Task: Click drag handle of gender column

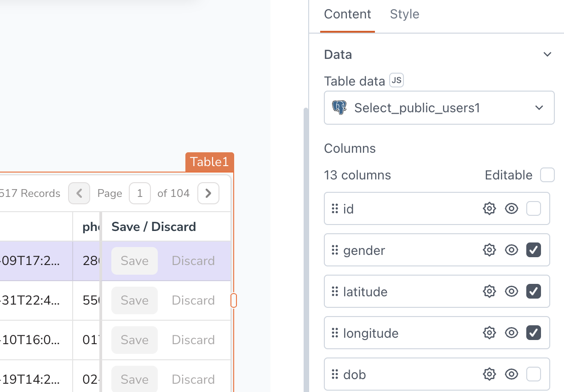Action: click(335, 250)
